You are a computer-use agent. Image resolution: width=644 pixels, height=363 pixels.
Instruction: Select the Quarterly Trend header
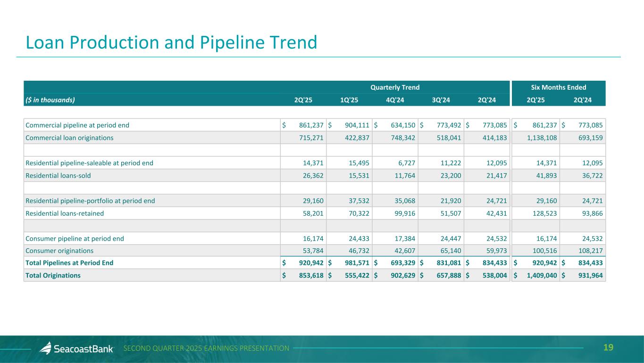pyautogui.click(x=395, y=87)
